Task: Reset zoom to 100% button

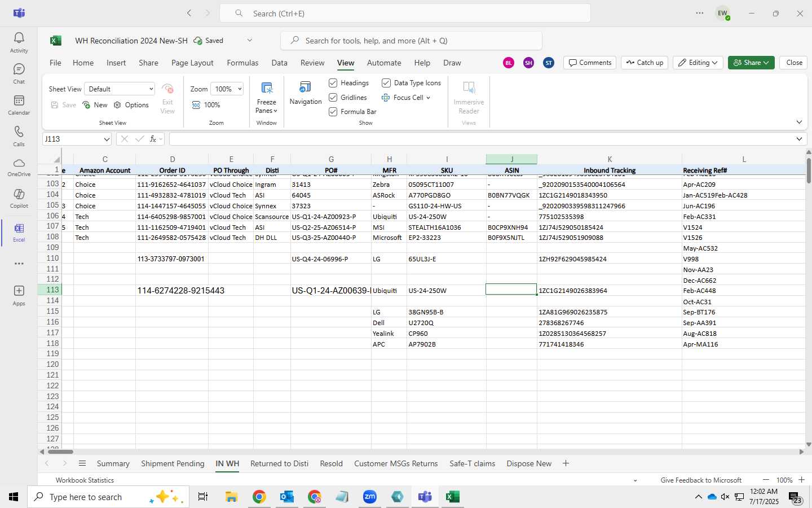Action: coord(206,105)
